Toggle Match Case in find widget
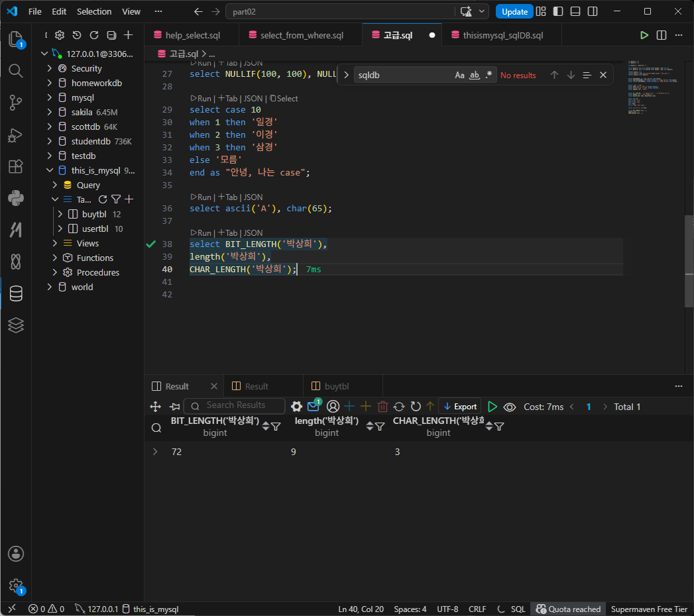Viewport: 694px width, 616px height. (x=460, y=75)
